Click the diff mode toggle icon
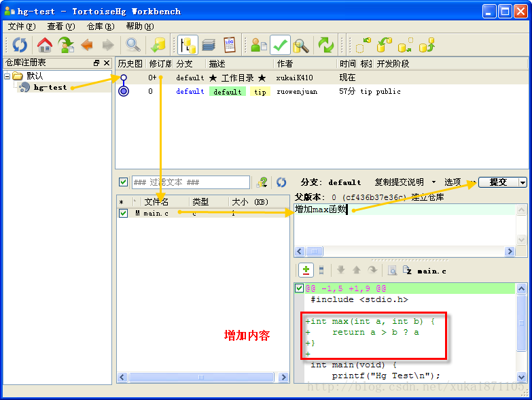The height and width of the screenshot is (400, 532). pyautogui.click(x=321, y=270)
